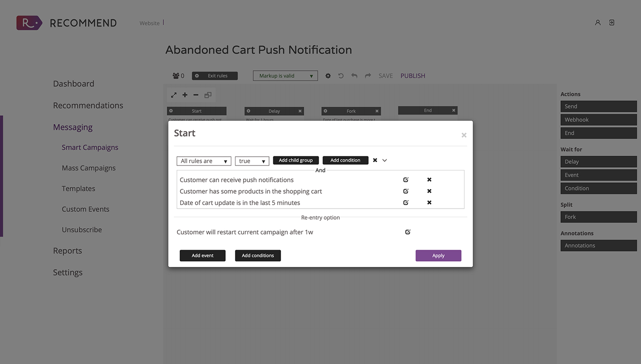This screenshot has height=364, width=641.
Task: Close the Start dialog
Action: pos(464,135)
